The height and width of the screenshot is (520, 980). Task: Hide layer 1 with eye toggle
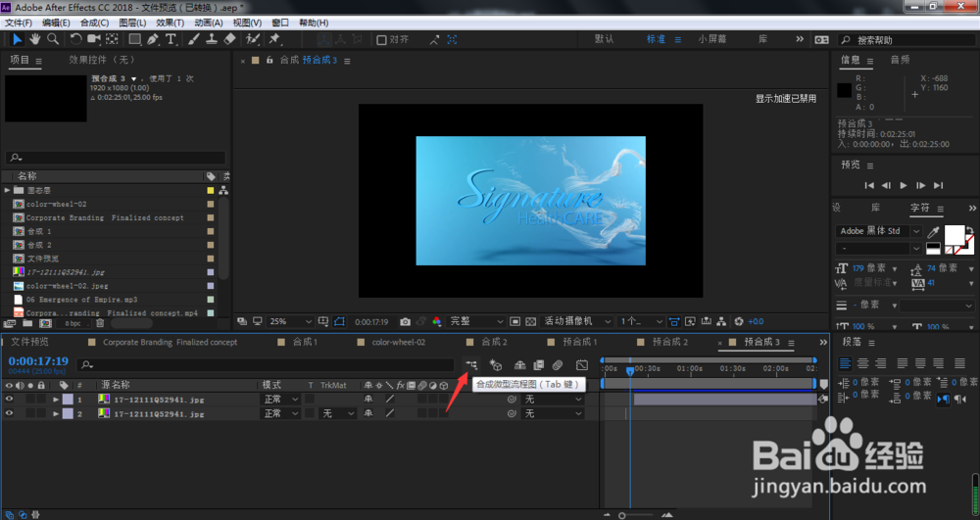tap(9, 399)
